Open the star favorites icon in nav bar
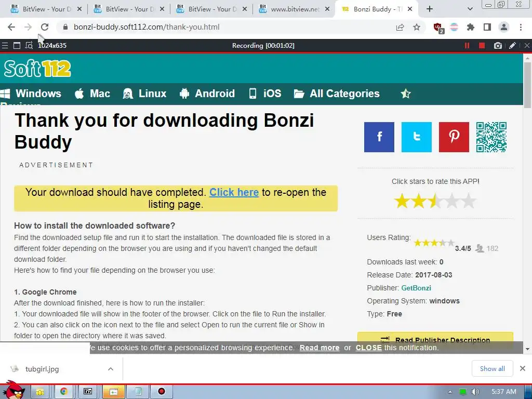The height and width of the screenshot is (399, 532). pyautogui.click(x=405, y=94)
